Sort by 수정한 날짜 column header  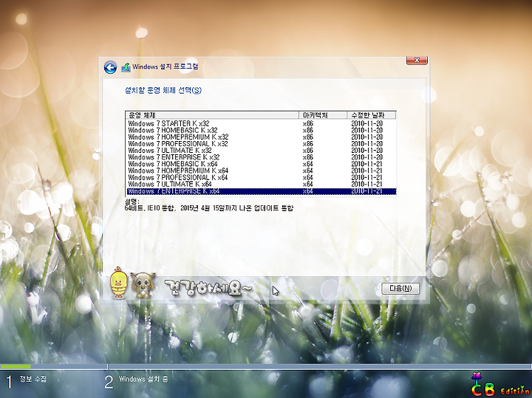point(371,115)
